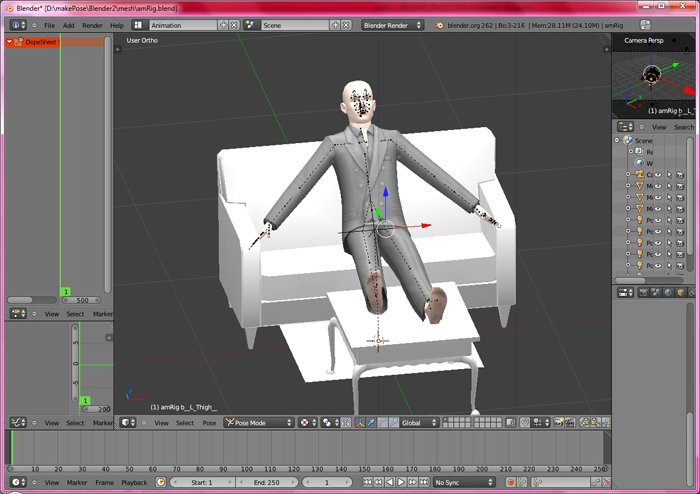The image size is (700, 494).
Task: Click the Start frame field
Action: [x=201, y=482]
